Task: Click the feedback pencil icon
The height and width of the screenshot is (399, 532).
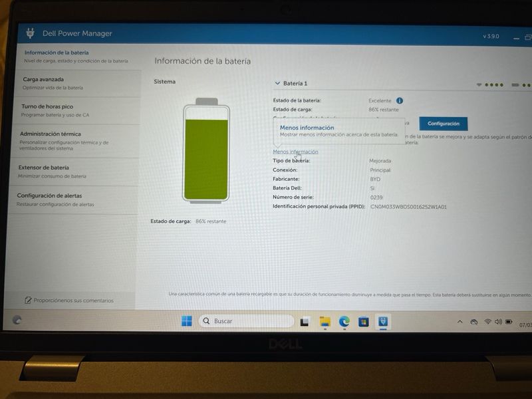Action: pyautogui.click(x=28, y=301)
